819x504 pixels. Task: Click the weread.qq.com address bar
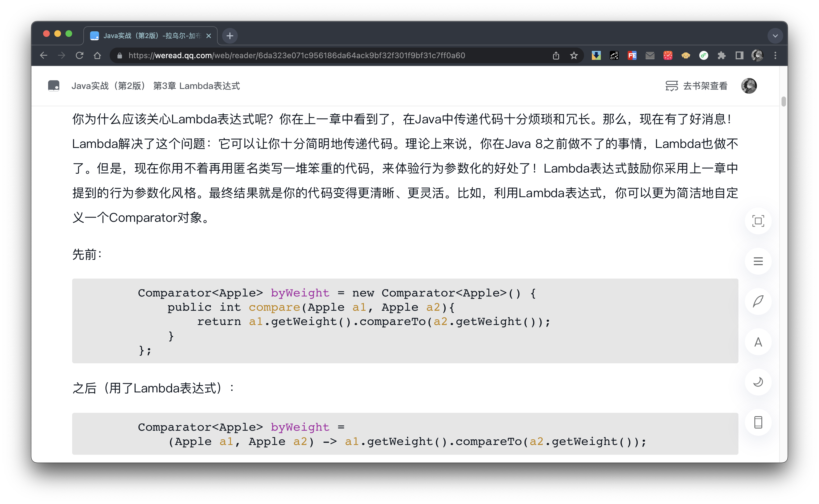pyautogui.click(x=297, y=55)
